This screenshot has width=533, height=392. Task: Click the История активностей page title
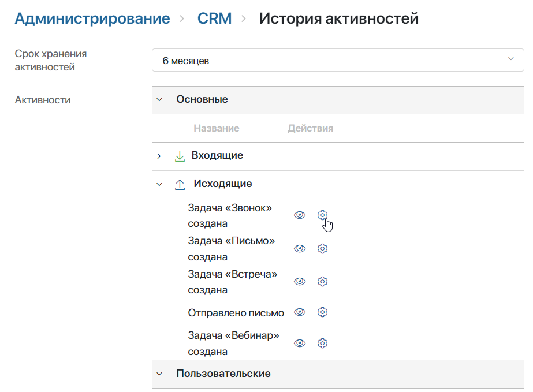[x=338, y=18]
